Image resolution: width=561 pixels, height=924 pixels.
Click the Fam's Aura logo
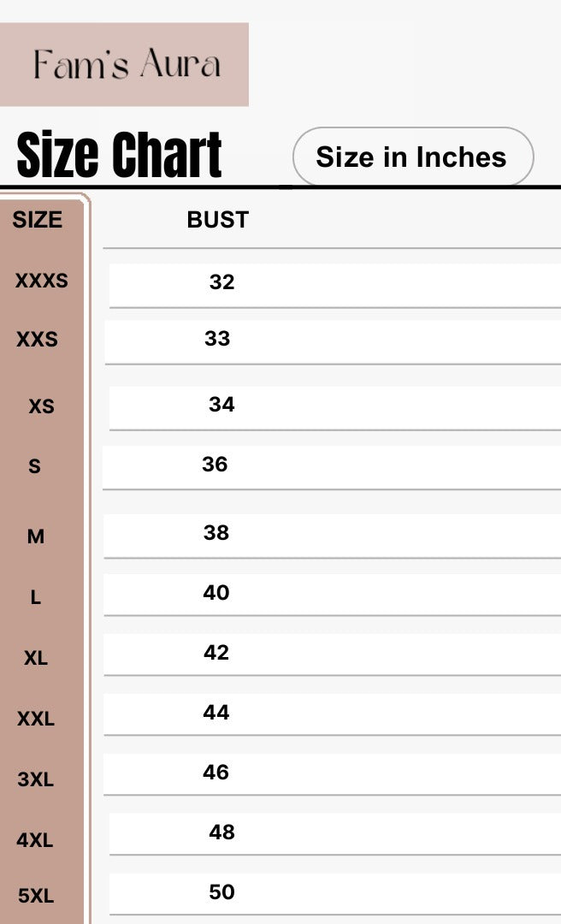click(x=125, y=65)
